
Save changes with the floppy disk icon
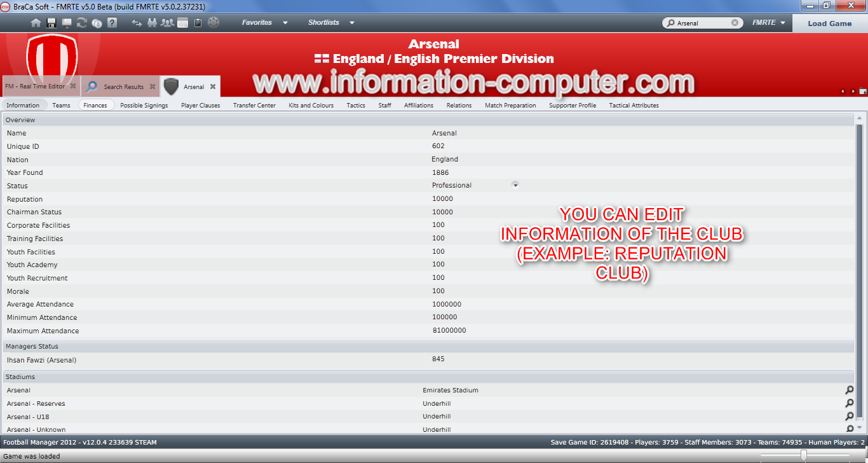(x=51, y=23)
